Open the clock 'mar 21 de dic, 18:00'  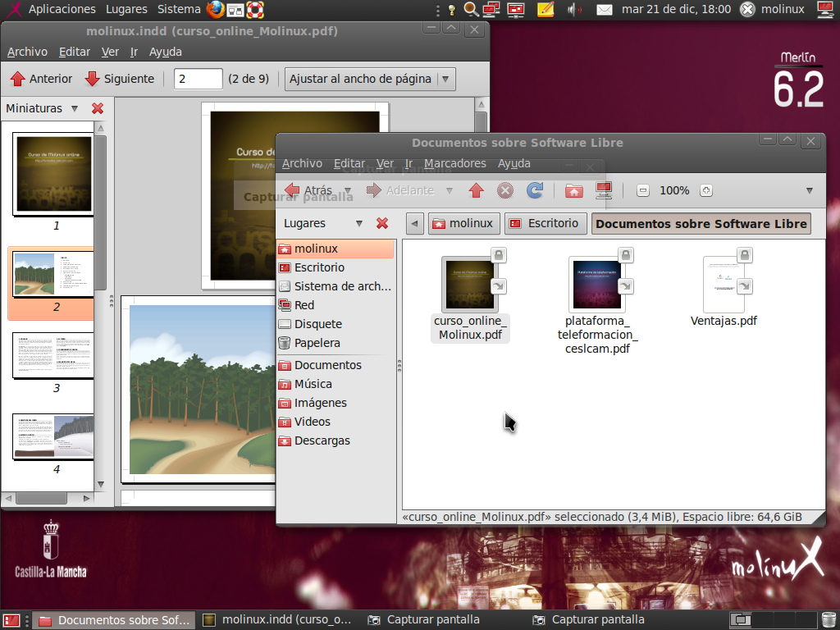pyautogui.click(x=676, y=9)
